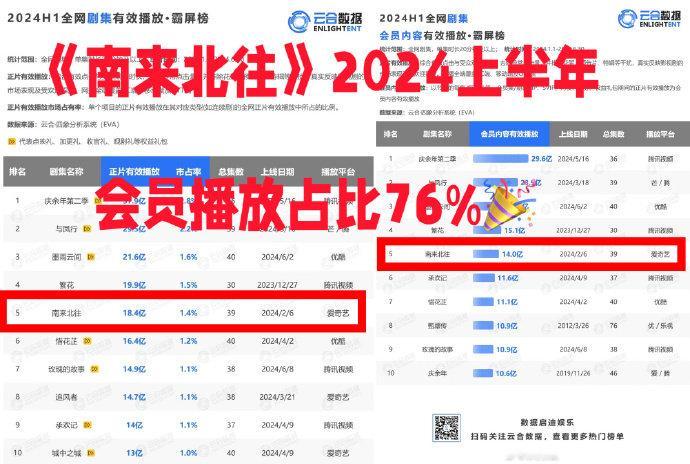
Task: Click 总集数 header in left table
Action: click(231, 171)
